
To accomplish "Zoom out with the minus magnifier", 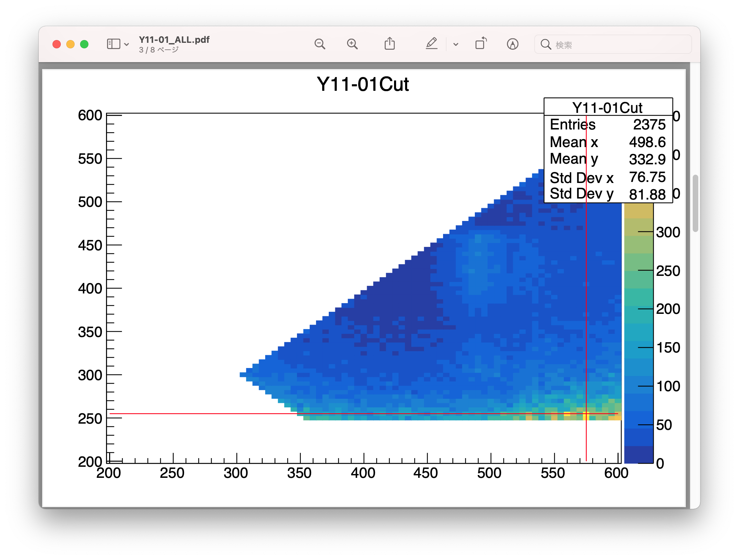I will tap(320, 44).
